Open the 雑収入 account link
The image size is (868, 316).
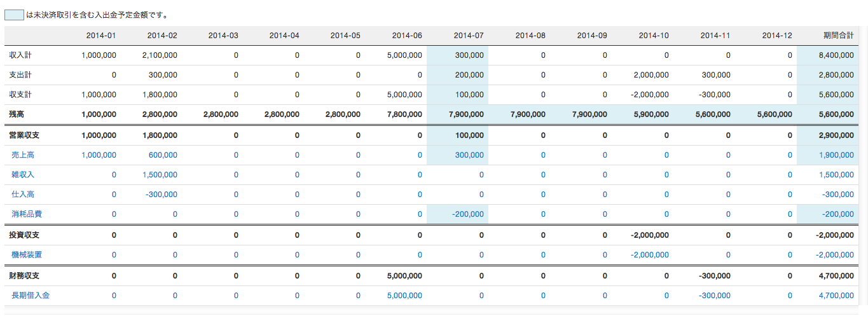23,175
